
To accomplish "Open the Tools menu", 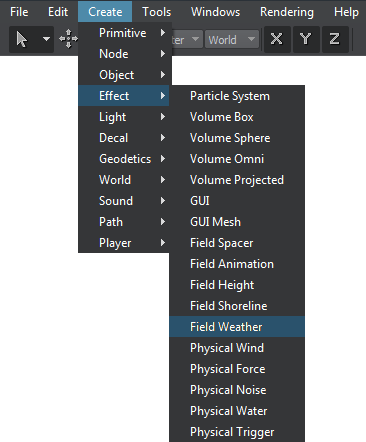I will point(157,12).
